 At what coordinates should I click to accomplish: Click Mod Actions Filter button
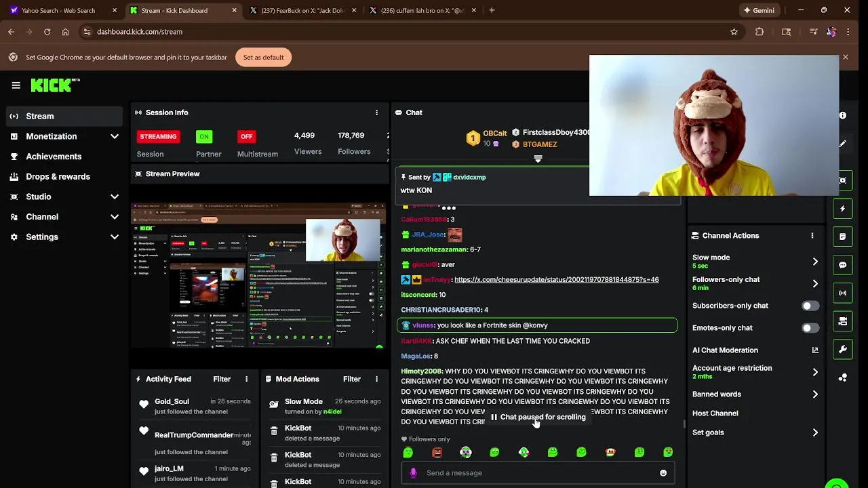pyautogui.click(x=352, y=379)
